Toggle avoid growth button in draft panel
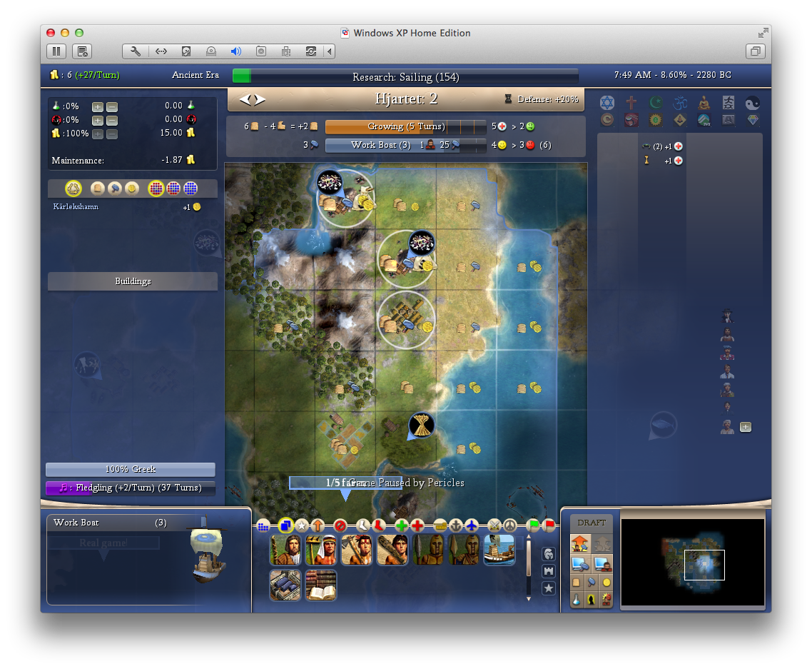This screenshot has width=812, height=669. [x=607, y=600]
